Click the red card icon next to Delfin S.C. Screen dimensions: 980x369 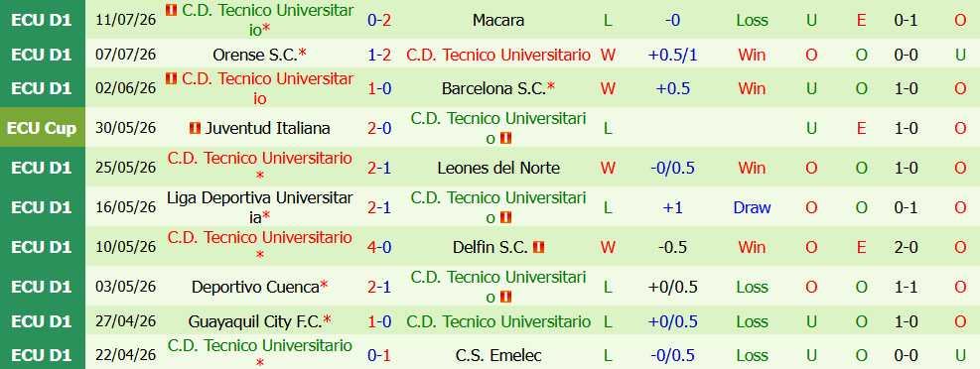(x=539, y=247)
